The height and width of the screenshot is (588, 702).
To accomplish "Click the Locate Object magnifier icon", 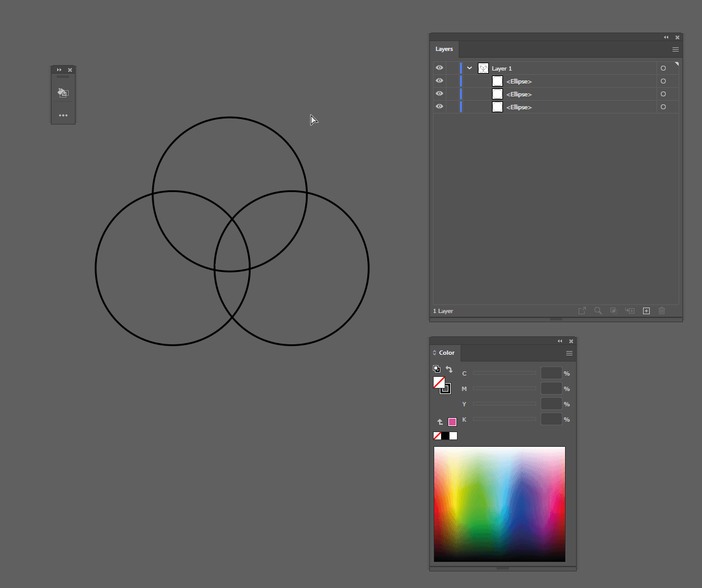I will tap(598, 311).
